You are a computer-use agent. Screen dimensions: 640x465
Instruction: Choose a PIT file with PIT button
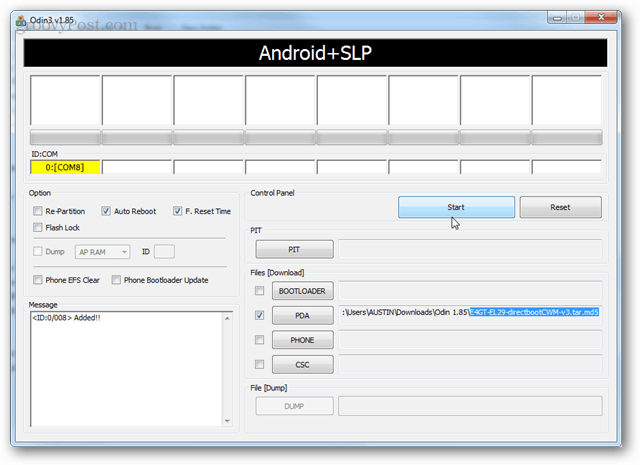[294, 249]
